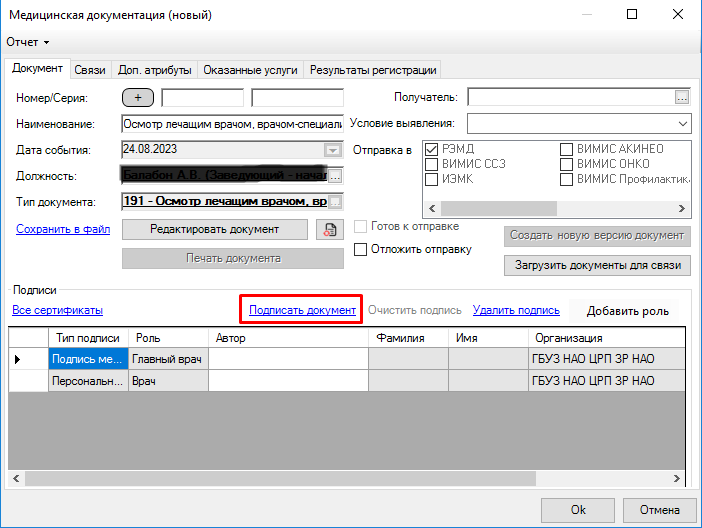Click Автор cell in Главный врач row
Image resolution: width=702 pixels, height=528 pixels.
click(288, 359)
